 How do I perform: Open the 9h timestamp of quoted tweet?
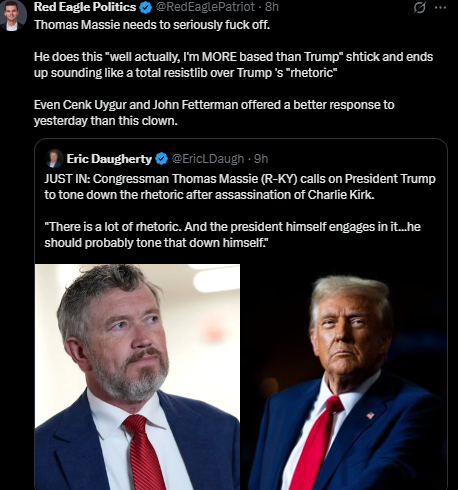tap(261, 159)
